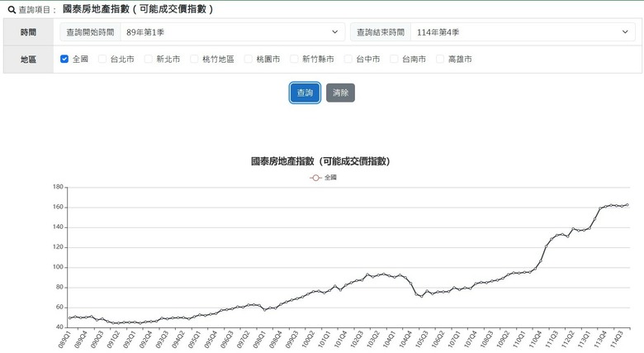Viewport: 644px width, 353px height.
Task: Click the blue 查詢 button
Action: pyautogui.click(x=305, y=93)
